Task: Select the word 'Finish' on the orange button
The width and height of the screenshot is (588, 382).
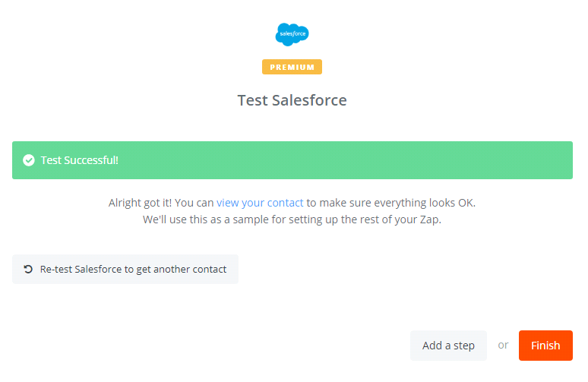Action: (x=545, y=346)
